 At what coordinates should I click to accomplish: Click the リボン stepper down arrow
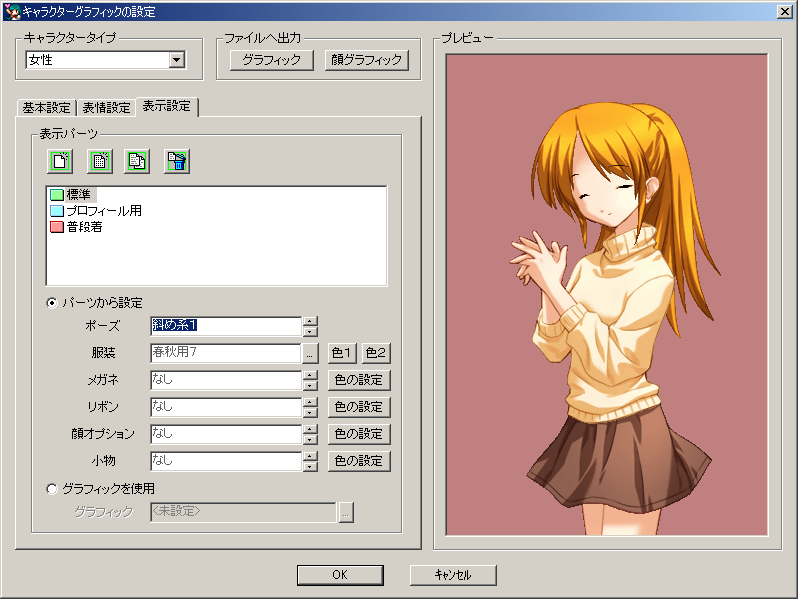pos(310,412)
